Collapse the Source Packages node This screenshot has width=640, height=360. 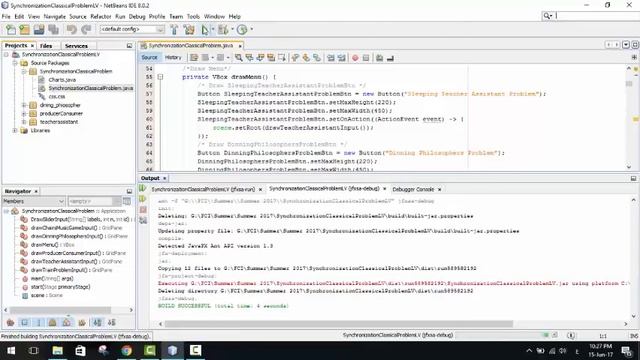pos(15,63)
